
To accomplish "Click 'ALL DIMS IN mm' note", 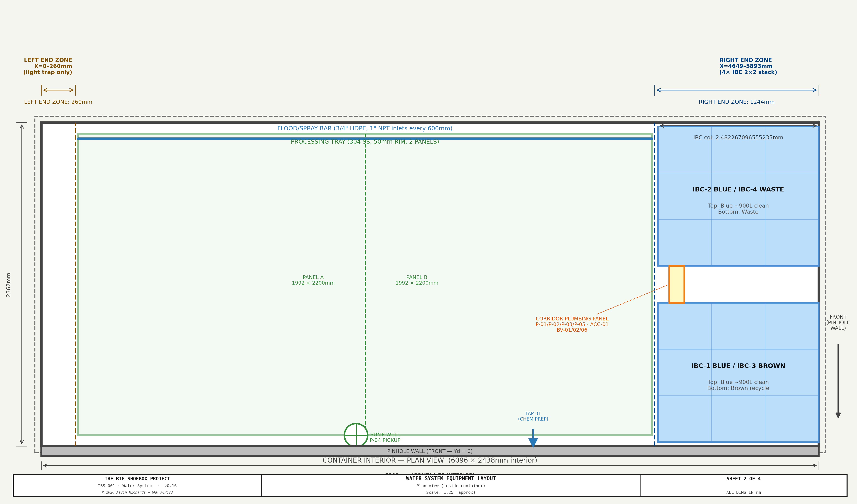I will pyautogui.click(x=743, y=492).
